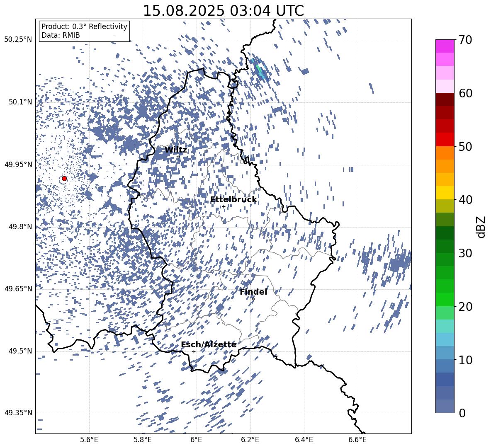Image resolution: width=491 pixels, height=448 pixels.
Task: Click the Ettelbruck station cross marker
Action: tap(224, 206)
